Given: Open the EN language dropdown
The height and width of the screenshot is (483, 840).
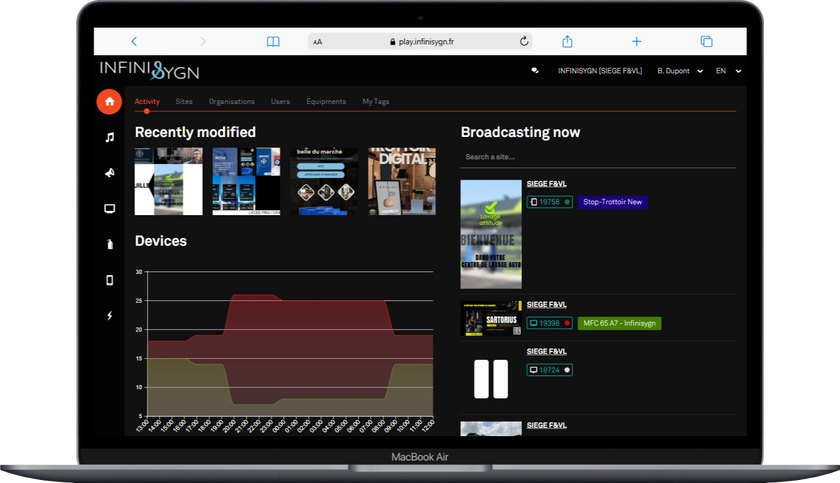Looking at the screenshot, I should [729, 71].
